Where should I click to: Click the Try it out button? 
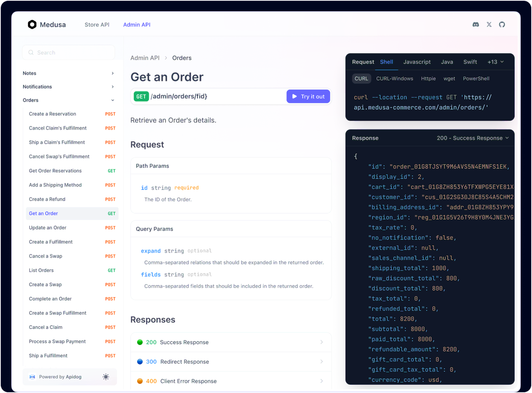click(308, 96)
